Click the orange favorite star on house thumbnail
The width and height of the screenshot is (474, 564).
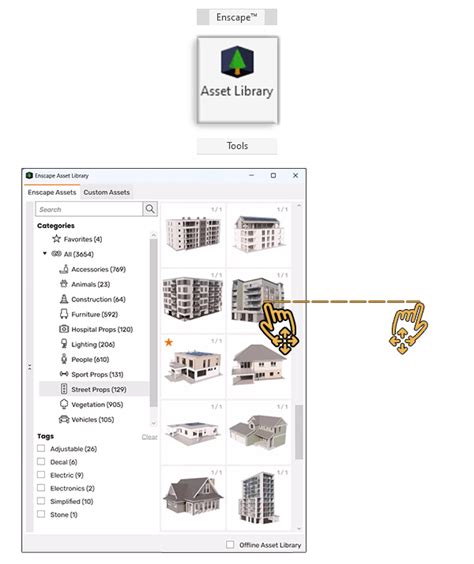point(168,342)
